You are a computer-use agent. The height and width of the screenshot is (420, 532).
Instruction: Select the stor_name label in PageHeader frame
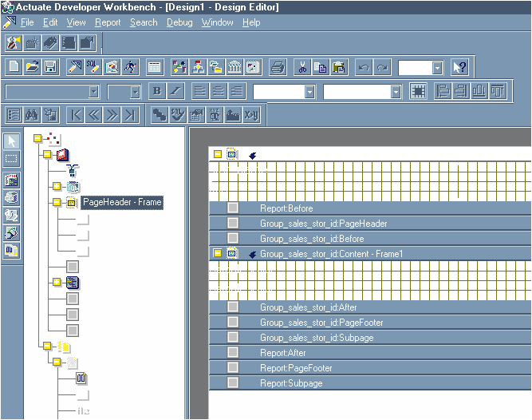238,169
